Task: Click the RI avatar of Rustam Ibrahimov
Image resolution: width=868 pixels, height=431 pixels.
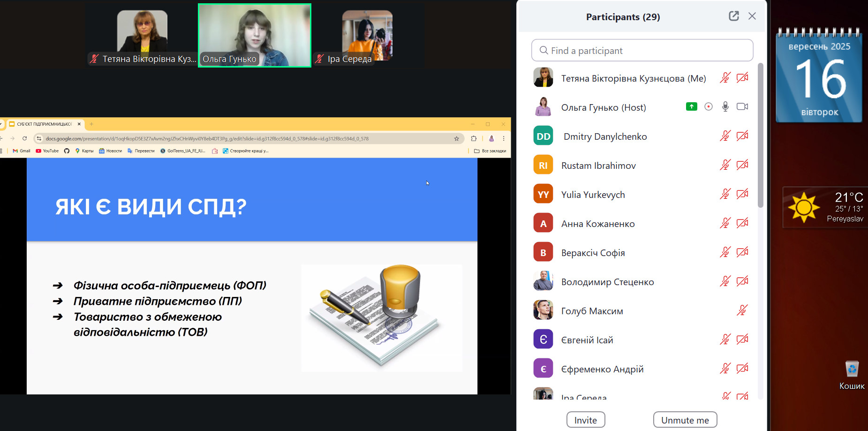Action: click(x=543, y=165)
